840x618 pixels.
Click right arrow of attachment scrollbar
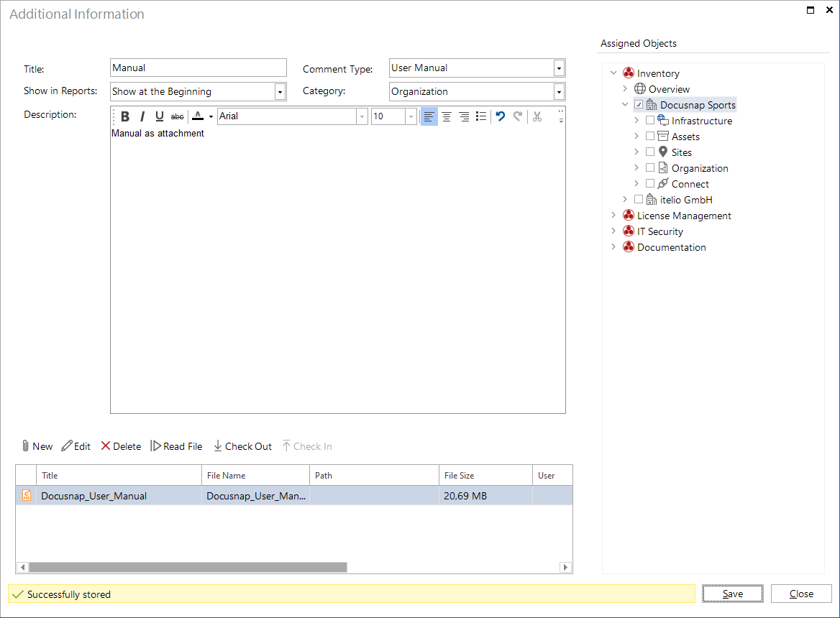click(x=565, y=567)
